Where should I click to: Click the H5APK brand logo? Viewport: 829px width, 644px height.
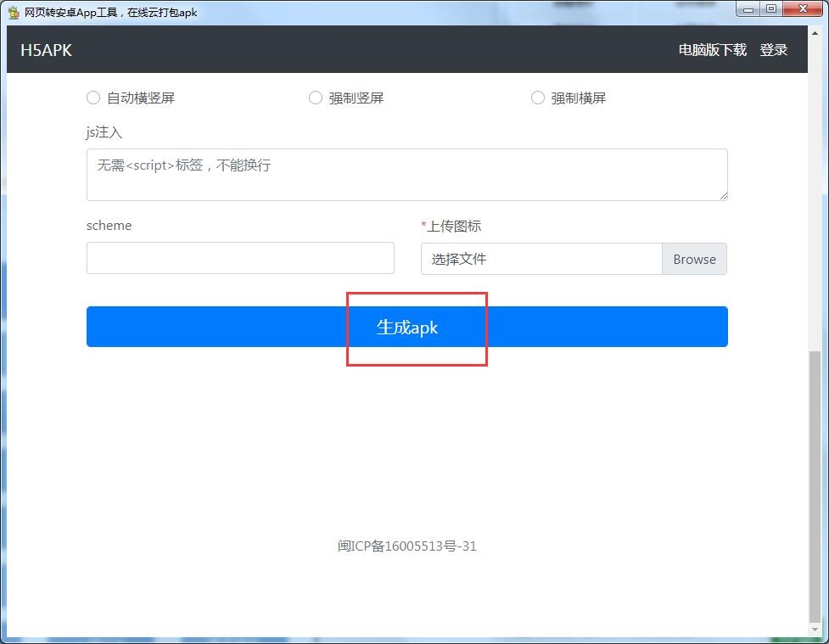click(46, 50)
